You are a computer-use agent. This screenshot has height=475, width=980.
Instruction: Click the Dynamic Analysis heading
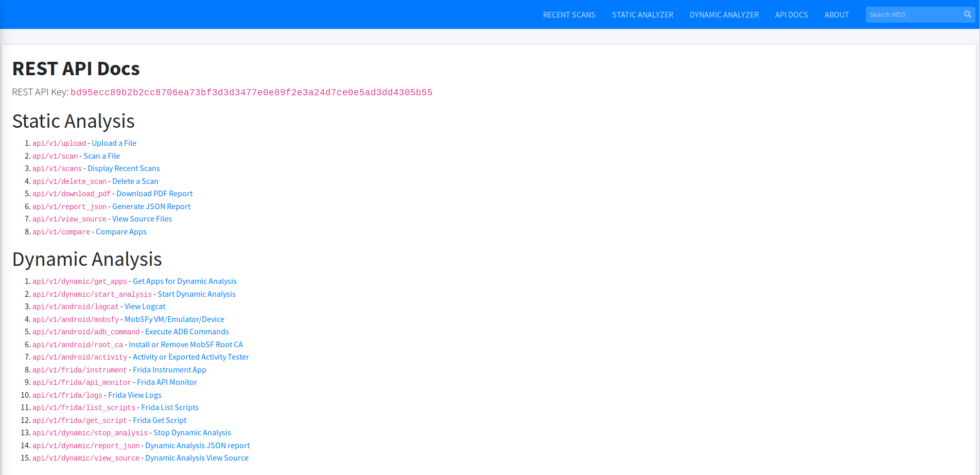click(x=87, y=259)
